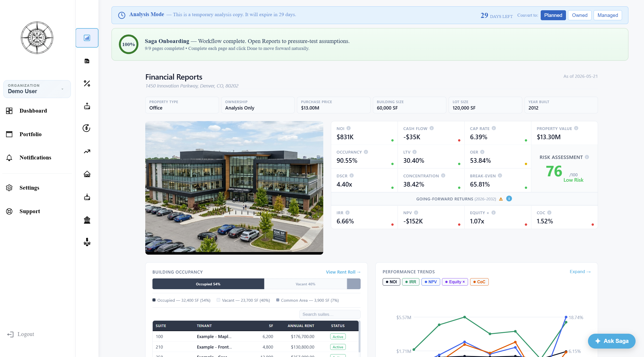Click the warning triangle by Going-Forward Returns

pyautogui.click(x=501, y=199)
